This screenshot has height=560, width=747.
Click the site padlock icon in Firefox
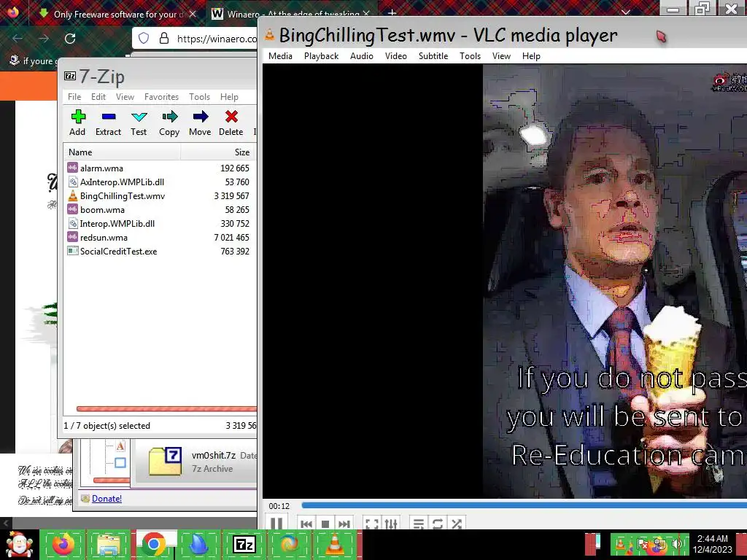[x=164, y=39]
